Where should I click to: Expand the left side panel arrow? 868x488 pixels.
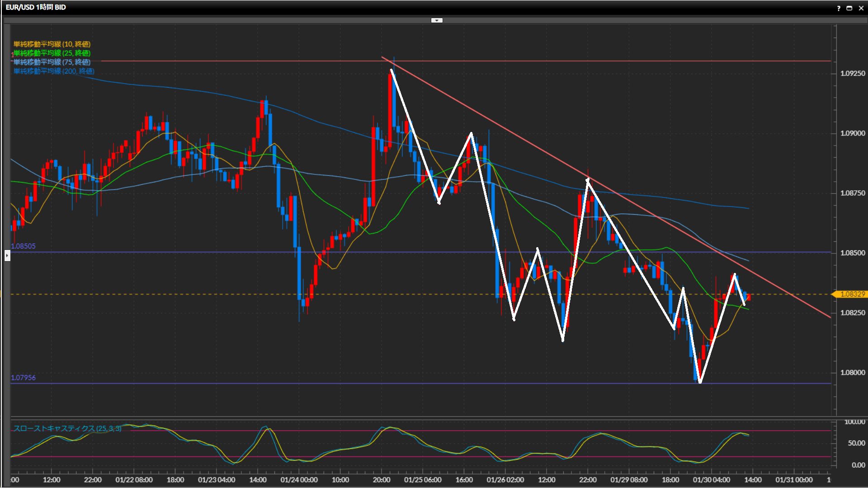[x=7, y=256]
